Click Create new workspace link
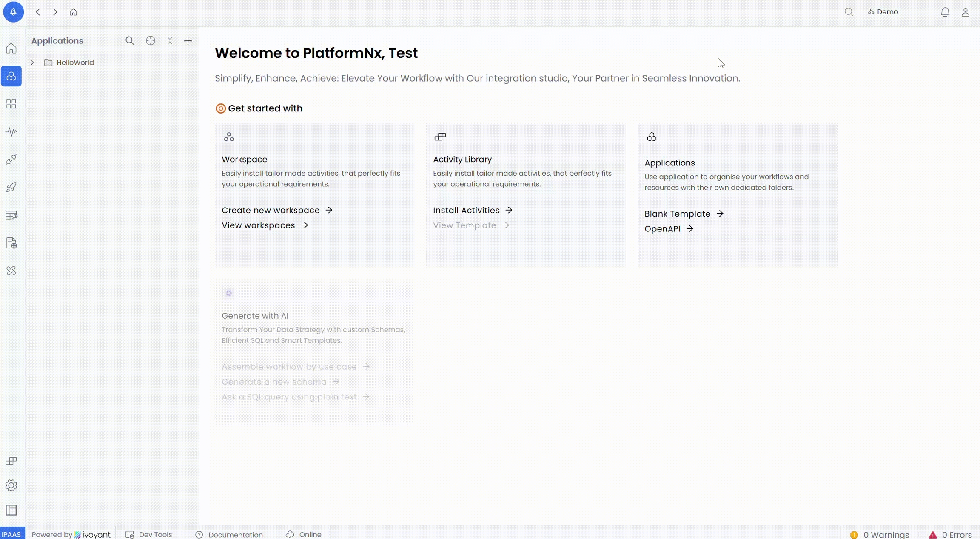Viewport: 980px width, 539px height. [x=271, y=210]
